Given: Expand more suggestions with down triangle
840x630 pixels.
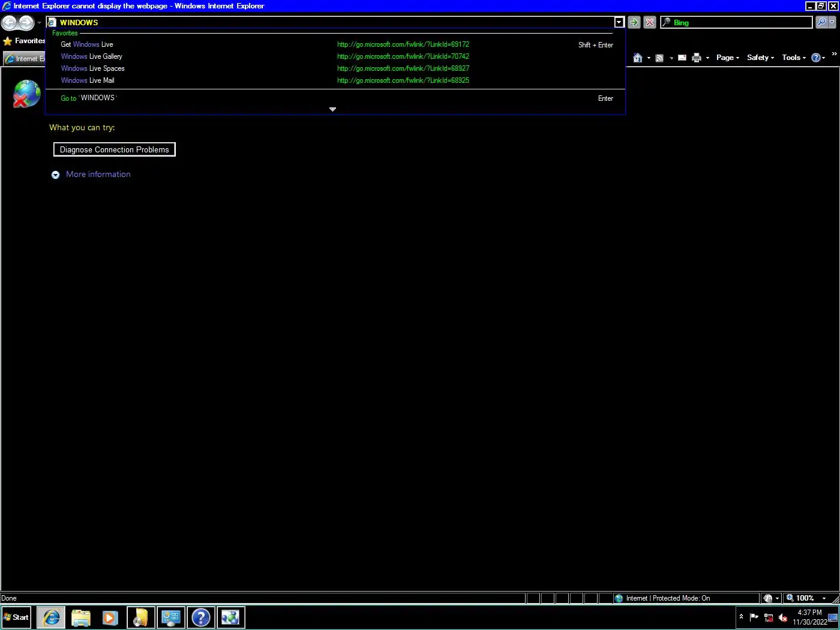Looking at the screenshot, I should point(332,109).
